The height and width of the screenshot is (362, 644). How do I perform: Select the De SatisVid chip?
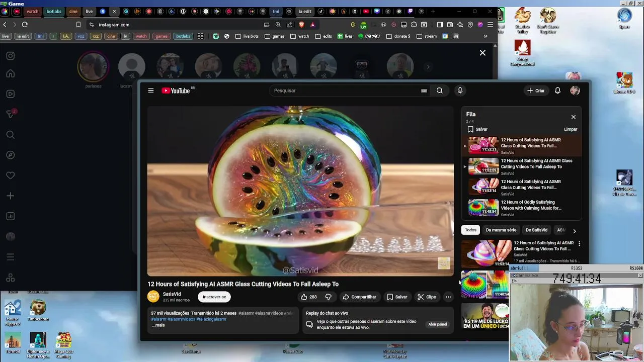tap(536, 230)
